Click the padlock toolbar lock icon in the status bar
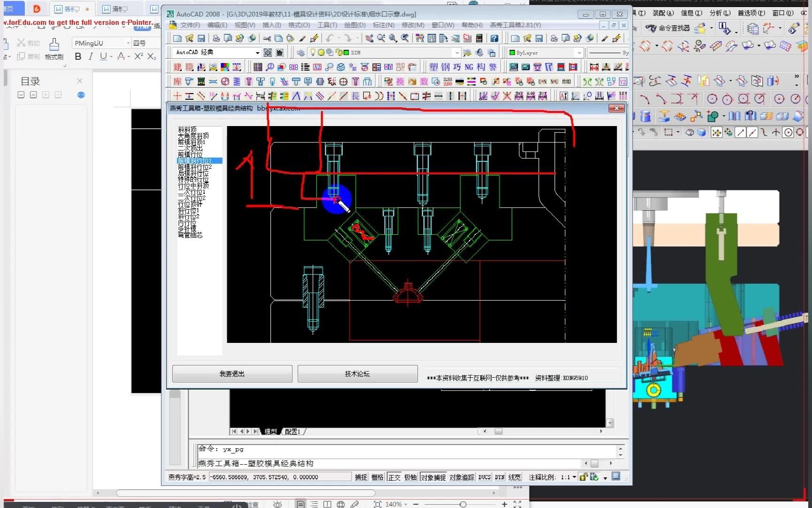Viewport: 812px width, 508px height. [x=583, y=477]
